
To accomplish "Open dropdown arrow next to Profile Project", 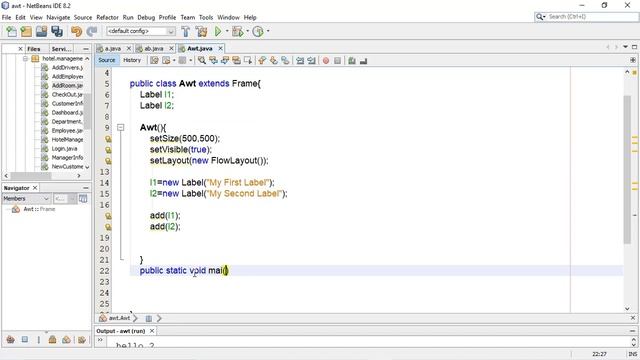I will (x=268, y=31).
